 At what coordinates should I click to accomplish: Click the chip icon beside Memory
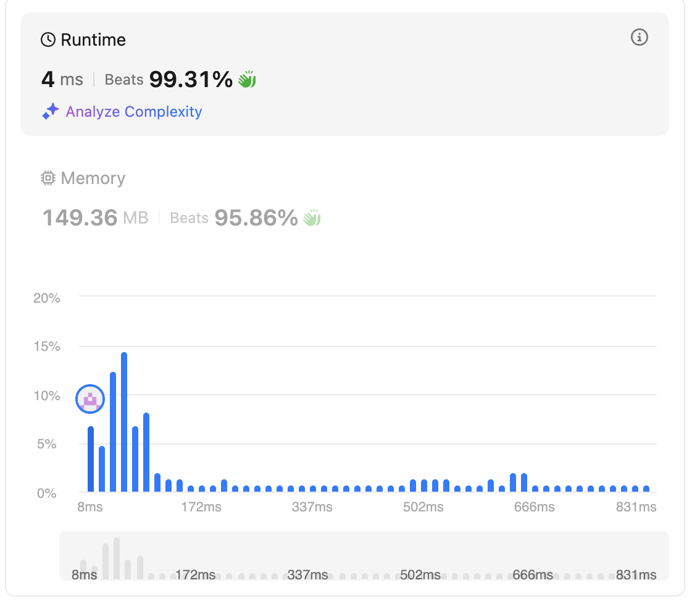click(x=48, y=178)
